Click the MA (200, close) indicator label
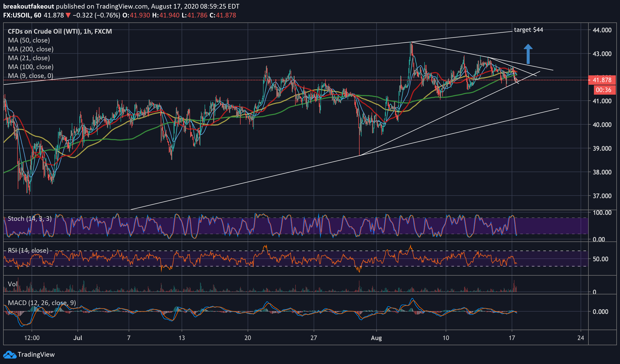 pyautogui.click(x=31, y=49)
